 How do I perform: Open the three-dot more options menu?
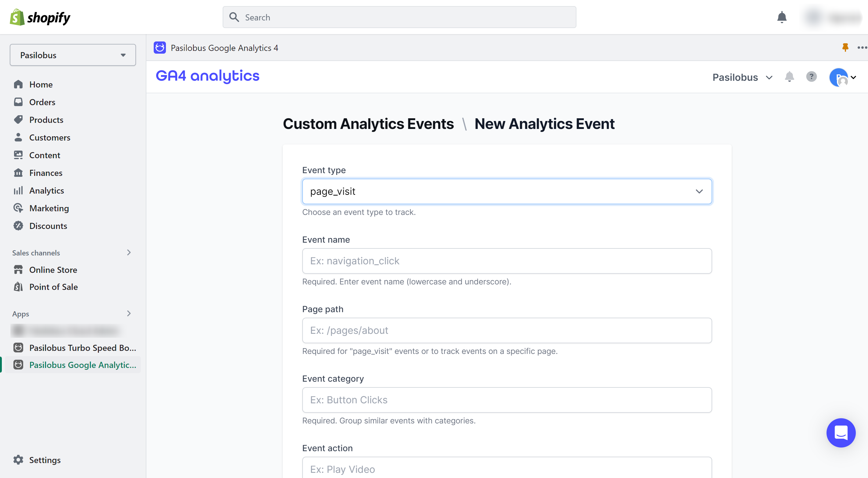pyautogui.click(x=862, y=48)
